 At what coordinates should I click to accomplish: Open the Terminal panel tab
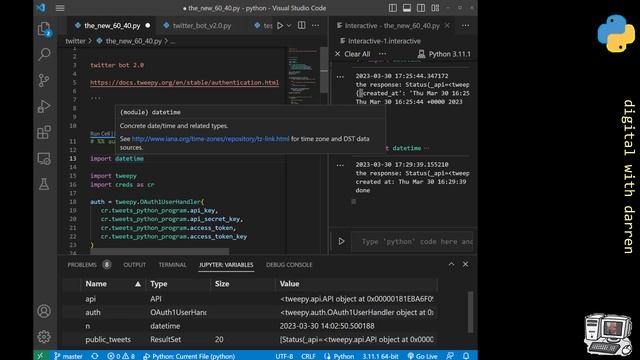(172, 264)
